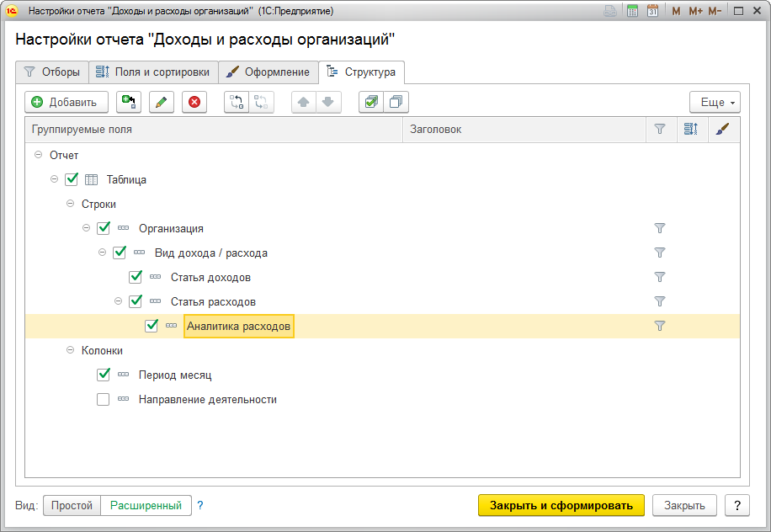This screenshot has height=532, width=771.
Task: Click the printer icon in title bar
Action: coord(610,11)
